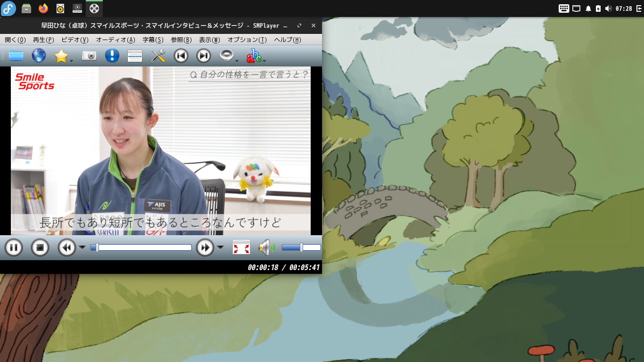
Task: Show notifications via the bell icon
Action: point(588,8)
